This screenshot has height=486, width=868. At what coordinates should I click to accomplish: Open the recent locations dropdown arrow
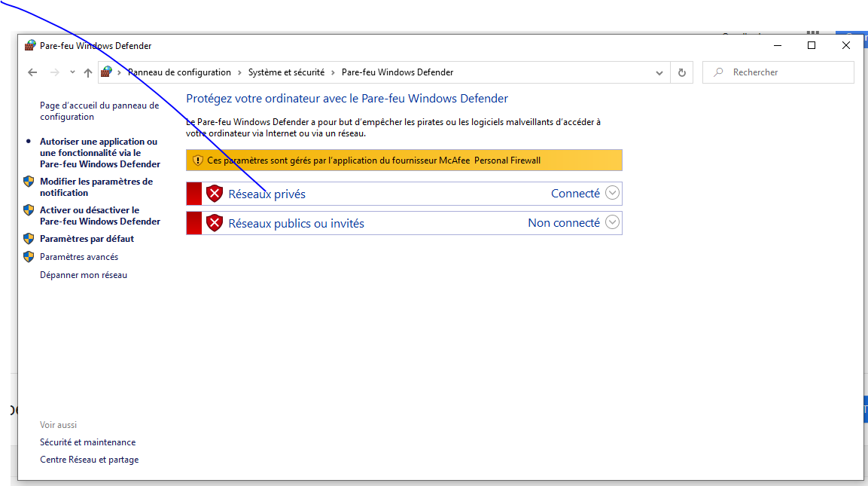tap(72, 72)
